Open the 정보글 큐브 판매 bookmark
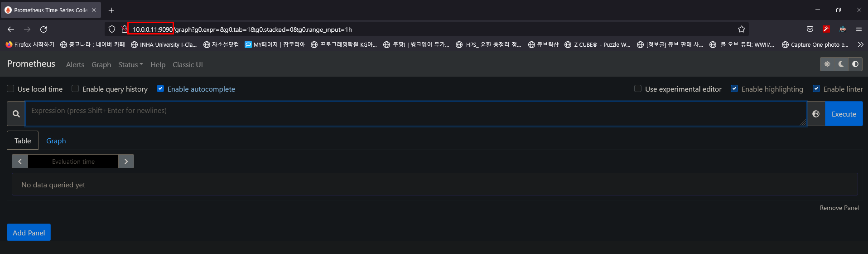This screenshot has width=868, height=254. [670, 44]
